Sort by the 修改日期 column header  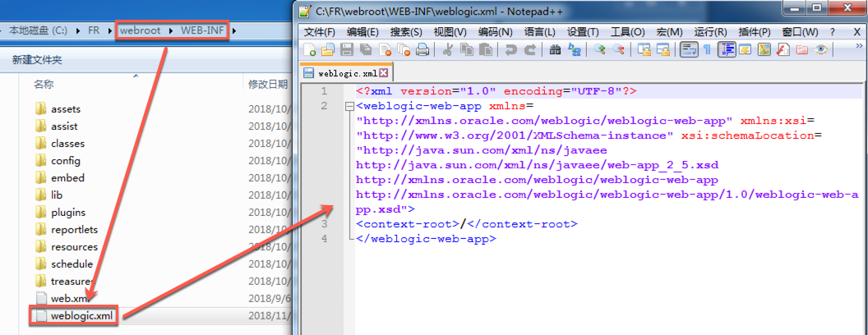(268, 85)
